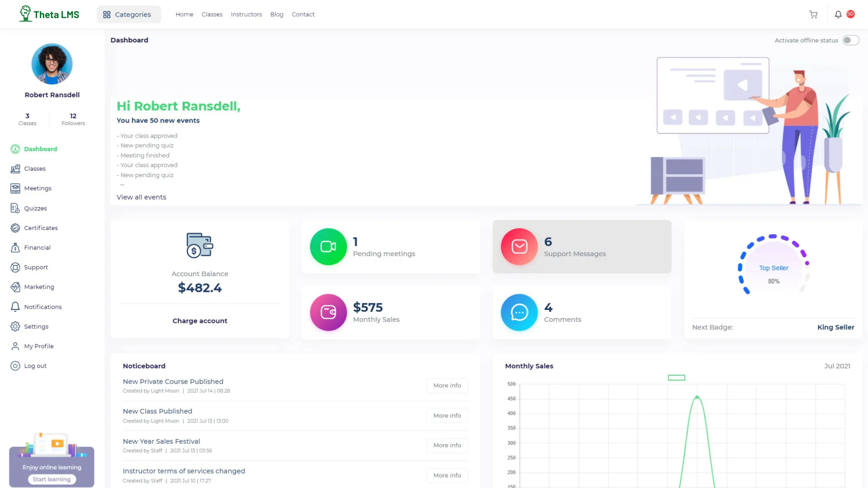
Task: Click the notifications bell icon
Action: pyautogui.click(x=838, y=14)
